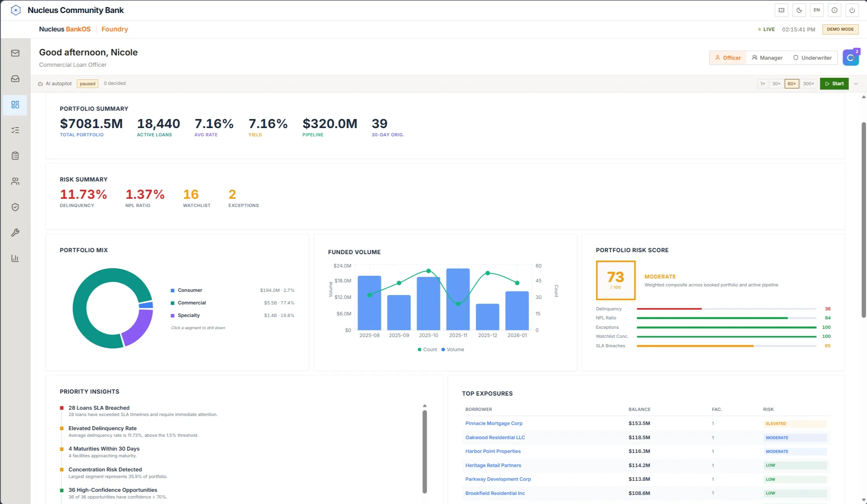867x504 pixels.
Task: Click the Nucleus Community Bank hexagon logo
Action: click(16, 10)
